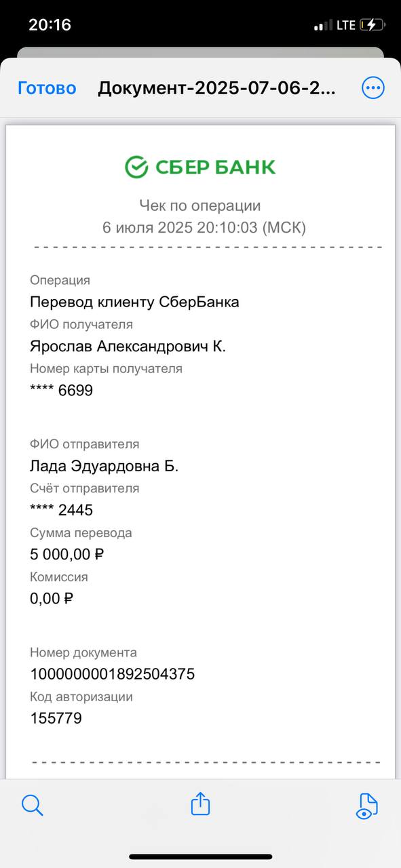401x868 pixels.
Task: Tap the transfer amount 5 000,00 ₽
Action: coord(67,555)
